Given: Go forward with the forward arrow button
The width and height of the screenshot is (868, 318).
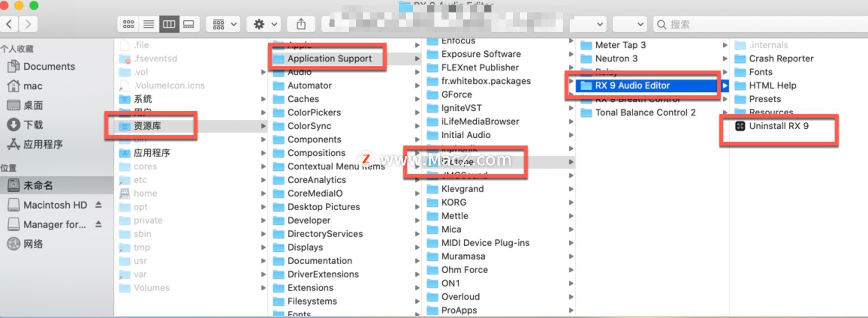Looking at the screenshot, I should (x=28, y=24).
